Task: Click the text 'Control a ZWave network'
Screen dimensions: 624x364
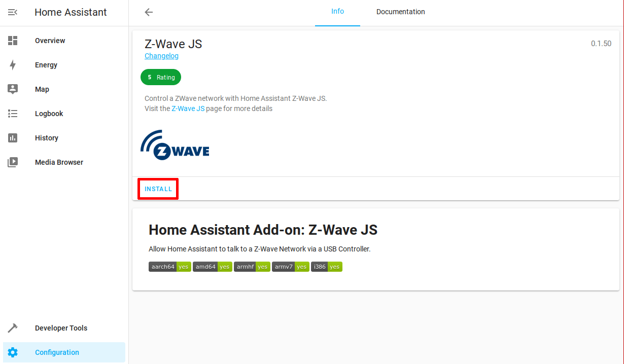Action: tap(236, 98)
